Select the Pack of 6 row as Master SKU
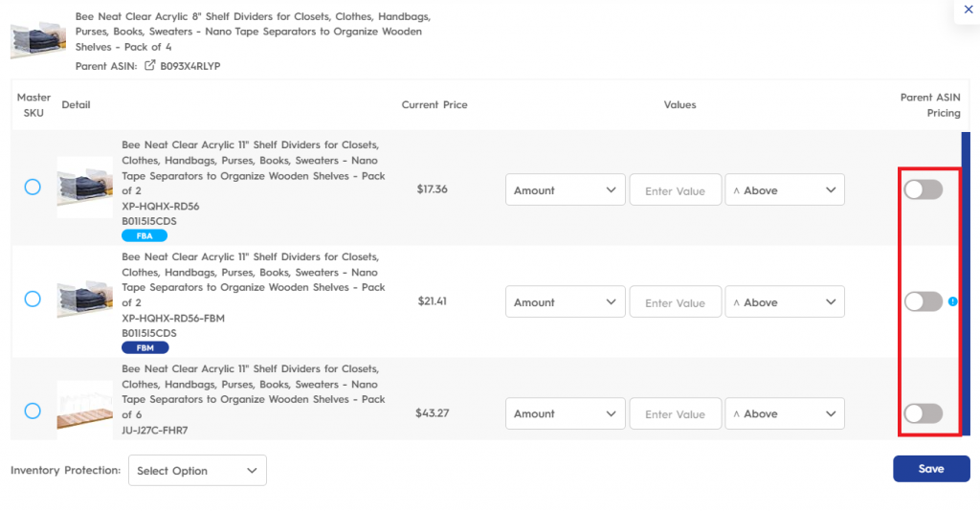 click(x=33, y=411)
